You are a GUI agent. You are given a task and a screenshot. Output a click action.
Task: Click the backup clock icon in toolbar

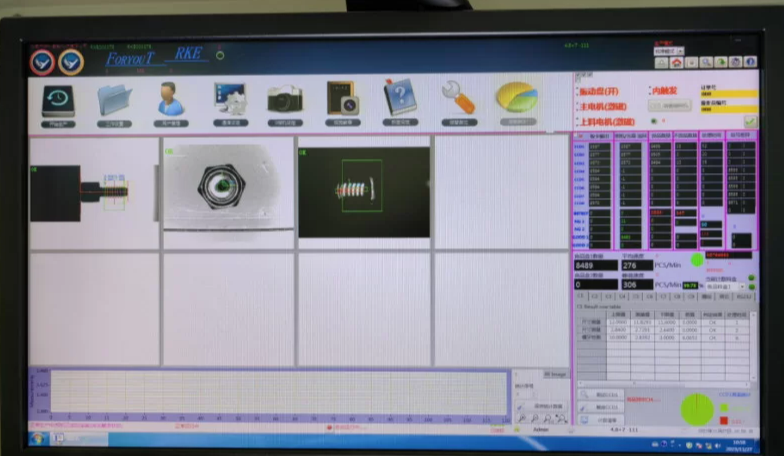[x=57, y=102]
